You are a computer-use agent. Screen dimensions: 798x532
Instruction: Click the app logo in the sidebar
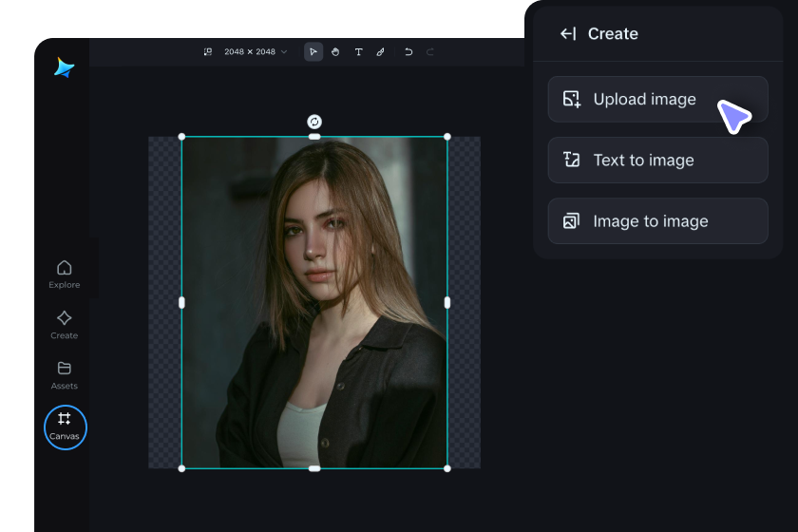pyautogui.click(x=64, y=67)
